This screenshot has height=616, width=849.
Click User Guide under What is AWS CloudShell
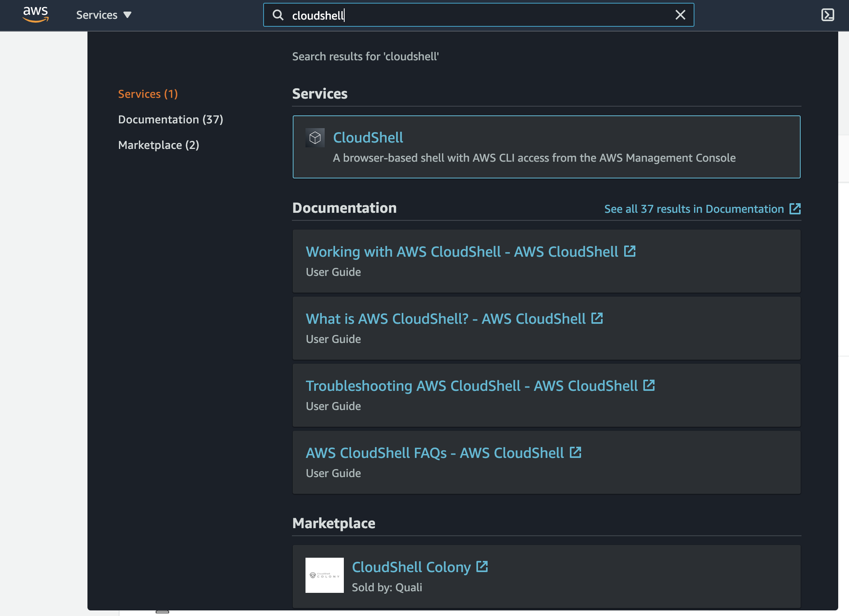click(x=333, y=339)
